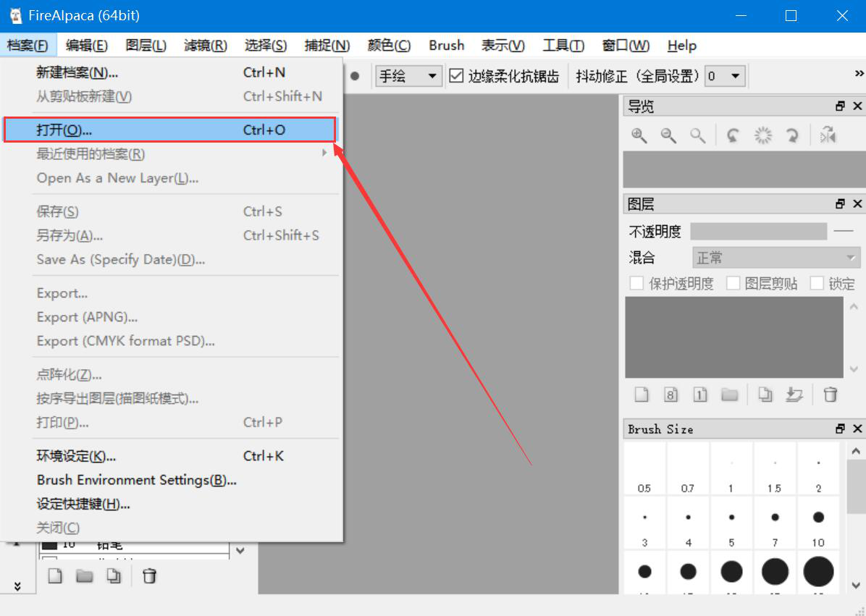Duplicate layer icon in layer panel
Screen dimensions: 866x616
(765, 395)
